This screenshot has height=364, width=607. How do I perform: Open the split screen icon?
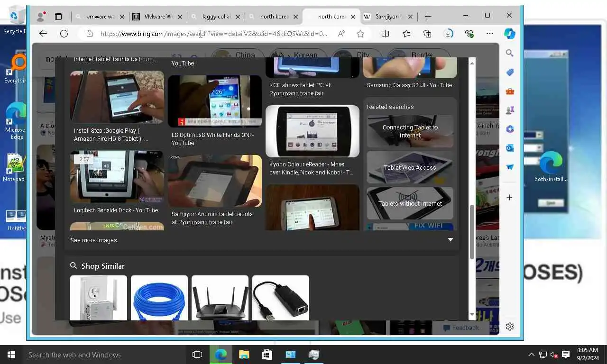(x=385, y=34)
